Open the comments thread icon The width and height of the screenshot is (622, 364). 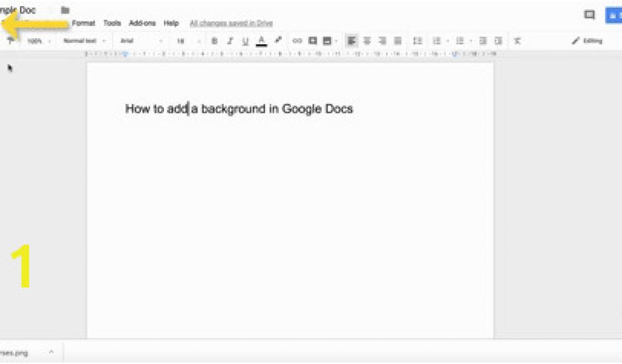click(589, 15)
